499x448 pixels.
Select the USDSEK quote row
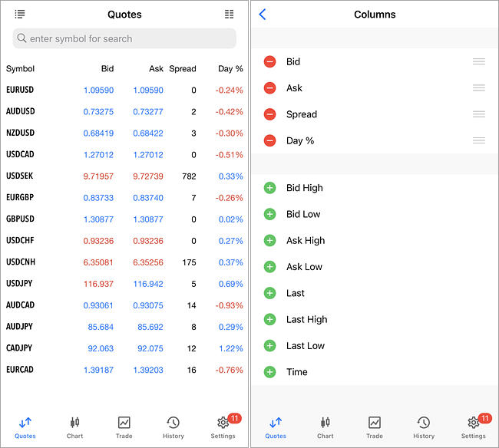coord(124,176)
